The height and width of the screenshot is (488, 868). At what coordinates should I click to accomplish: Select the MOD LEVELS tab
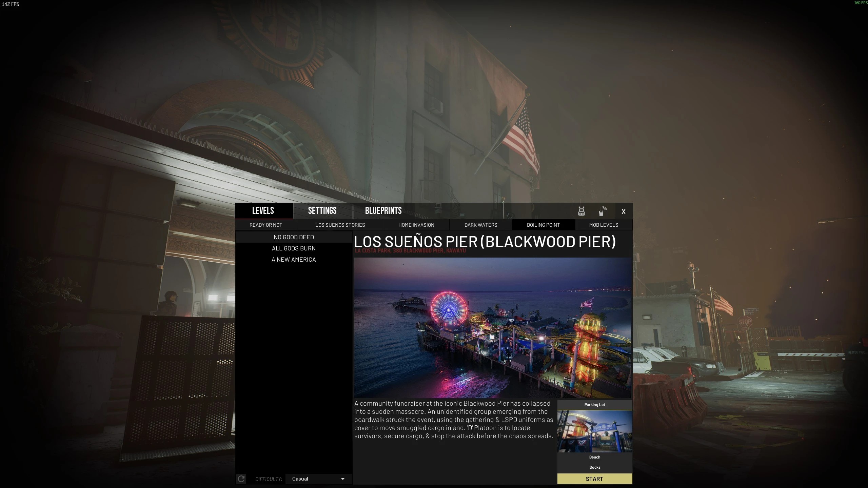point(604,225)
